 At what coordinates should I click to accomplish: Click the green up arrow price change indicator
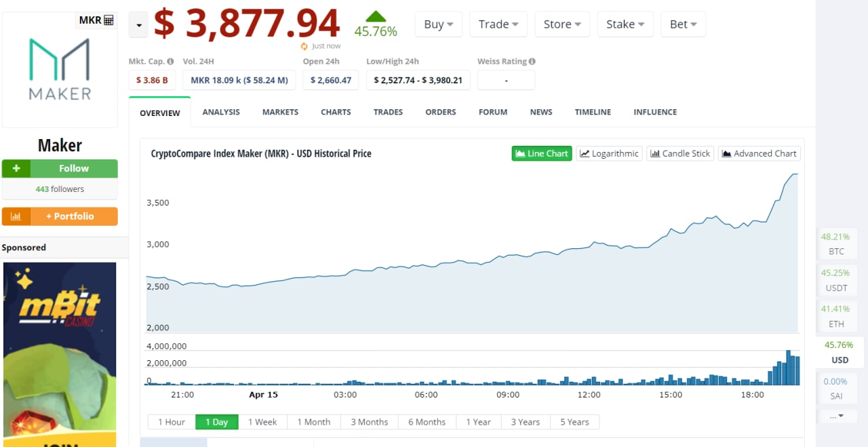[376, 16]
